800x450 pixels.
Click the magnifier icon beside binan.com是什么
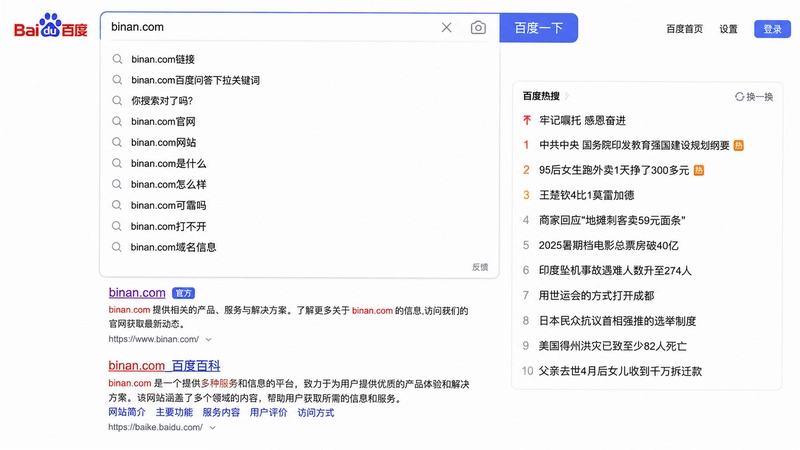tap(117, 163)
